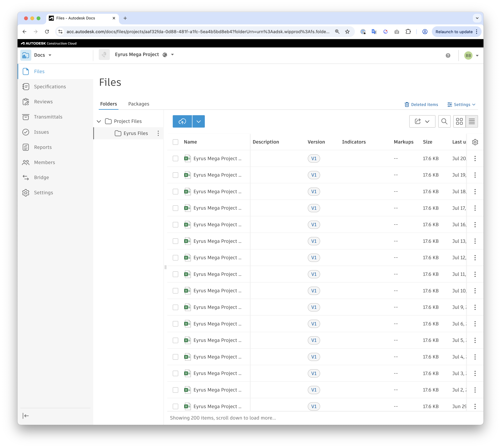Open search in the files toolbar
The height and width of the screenshot is (448, 501).
[x=444, y=121]
